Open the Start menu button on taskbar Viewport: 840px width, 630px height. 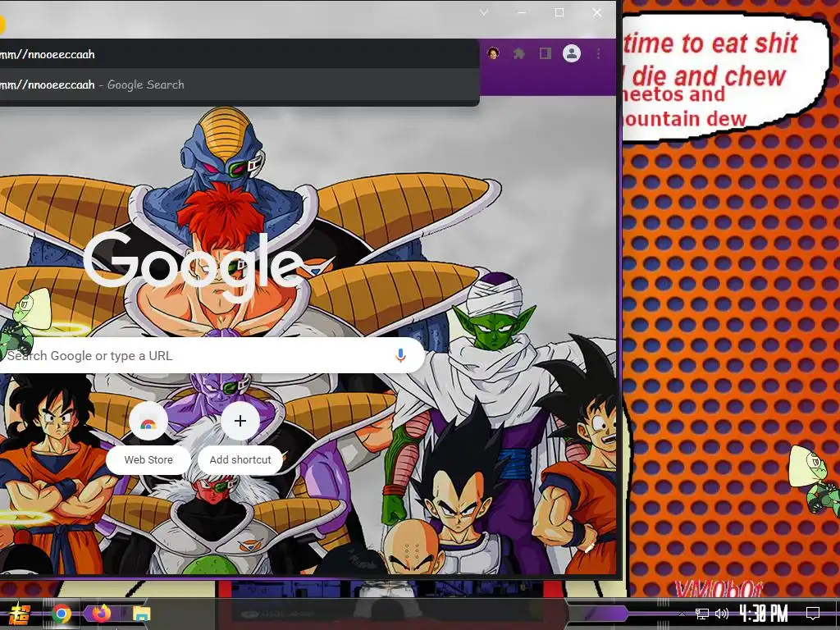18,614
